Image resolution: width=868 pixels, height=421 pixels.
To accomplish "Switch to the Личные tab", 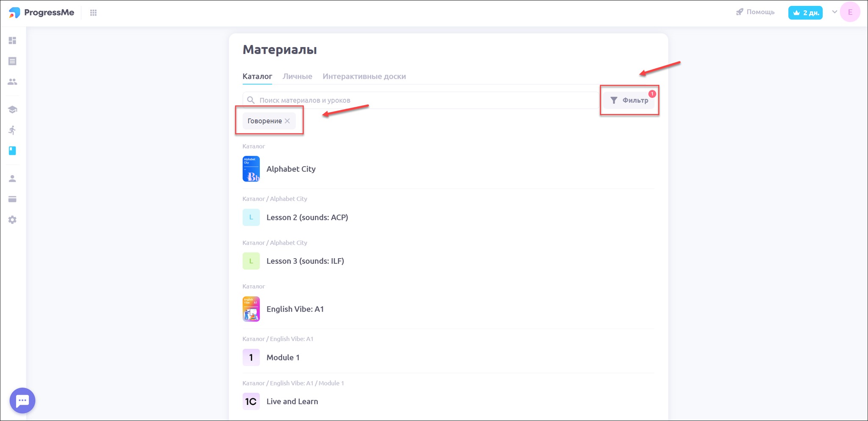I will [297, 77].
